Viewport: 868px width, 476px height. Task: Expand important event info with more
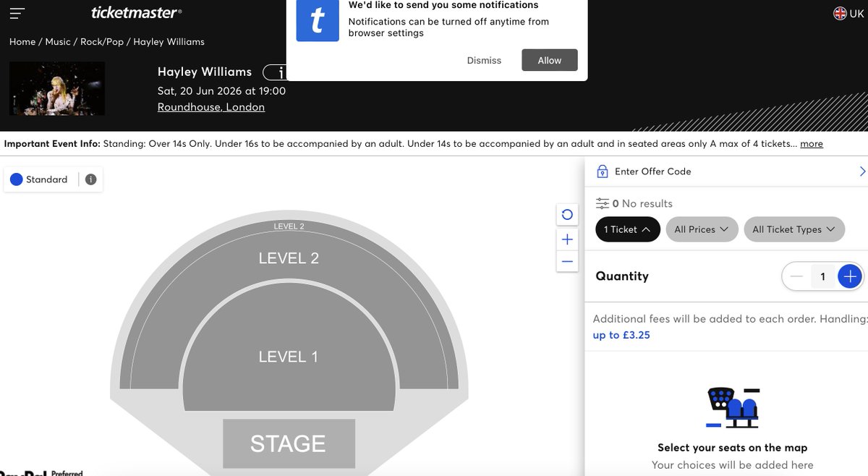click(x=812, y=144)
